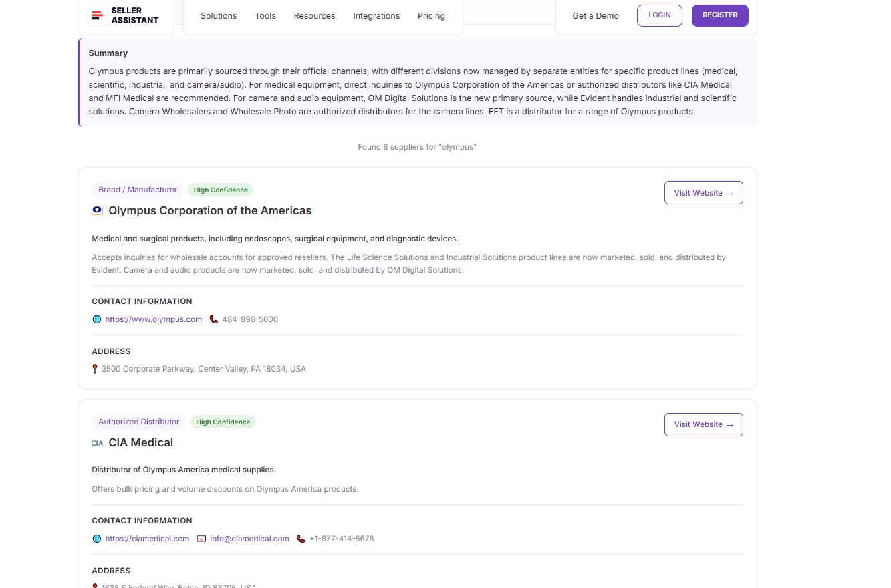Visit Website for CIA Medical
The image size is (891, 588).
point(703,424)
